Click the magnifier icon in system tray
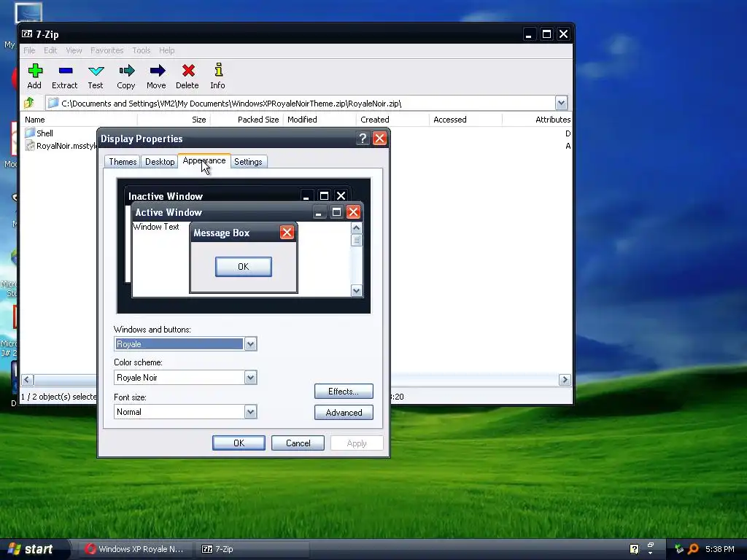747x560 pixels. tap(693, 549)
